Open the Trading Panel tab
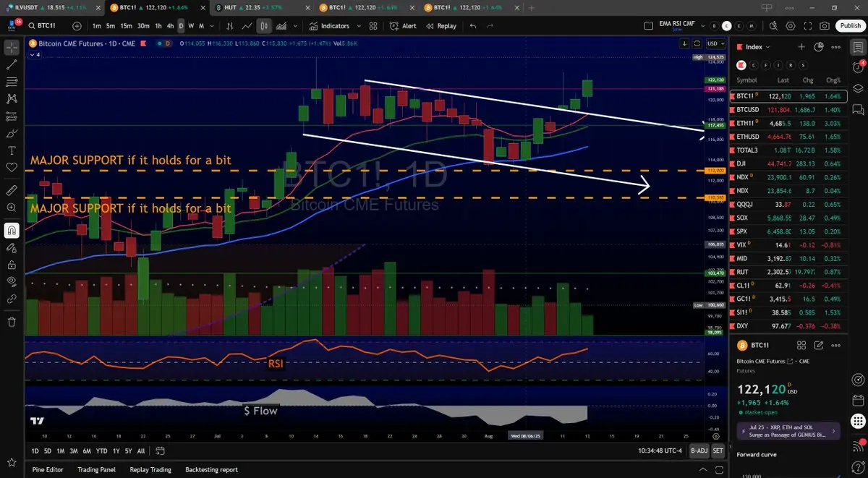Image resolution: width=868 pixels, height=478 pixels. 97,469
